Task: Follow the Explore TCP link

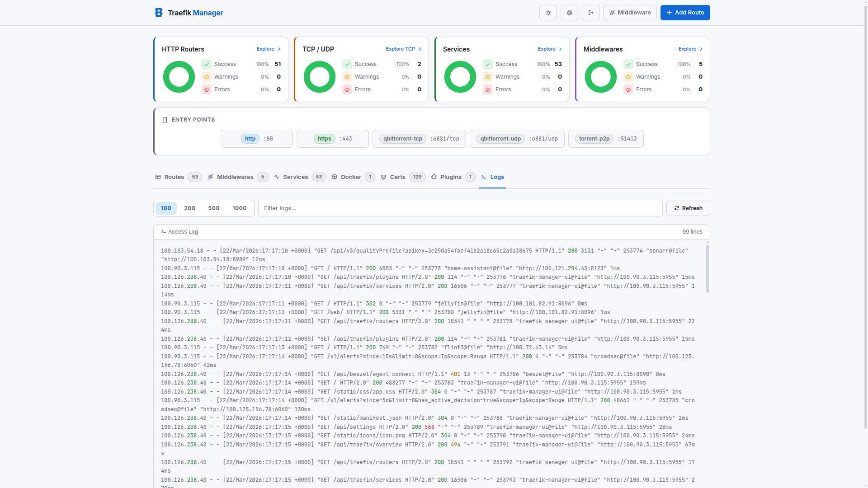Action: (403, 49)
